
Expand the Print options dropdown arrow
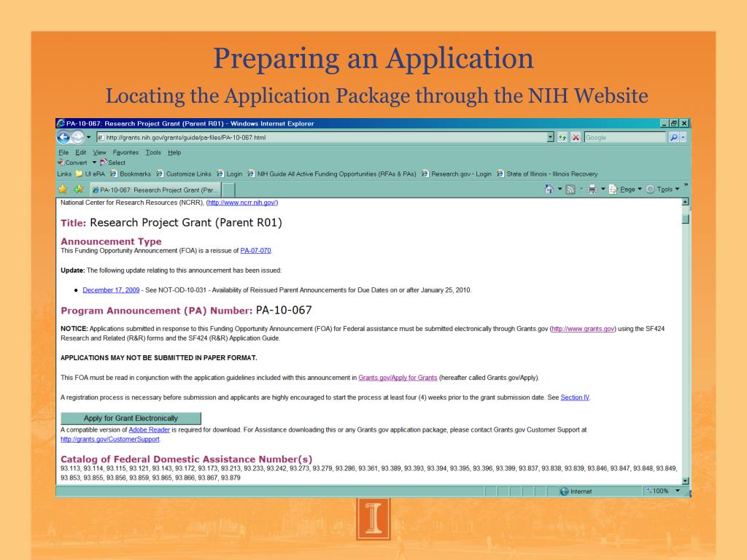(603, 189)
